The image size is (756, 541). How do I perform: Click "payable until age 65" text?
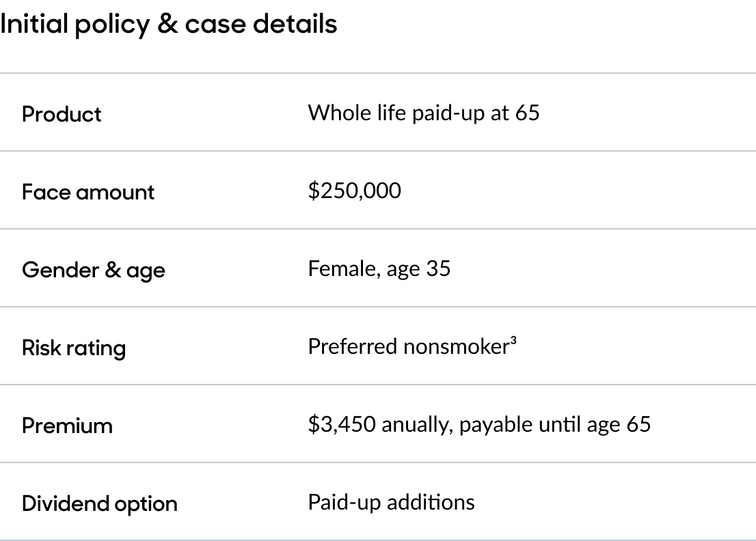coord(555,425)
